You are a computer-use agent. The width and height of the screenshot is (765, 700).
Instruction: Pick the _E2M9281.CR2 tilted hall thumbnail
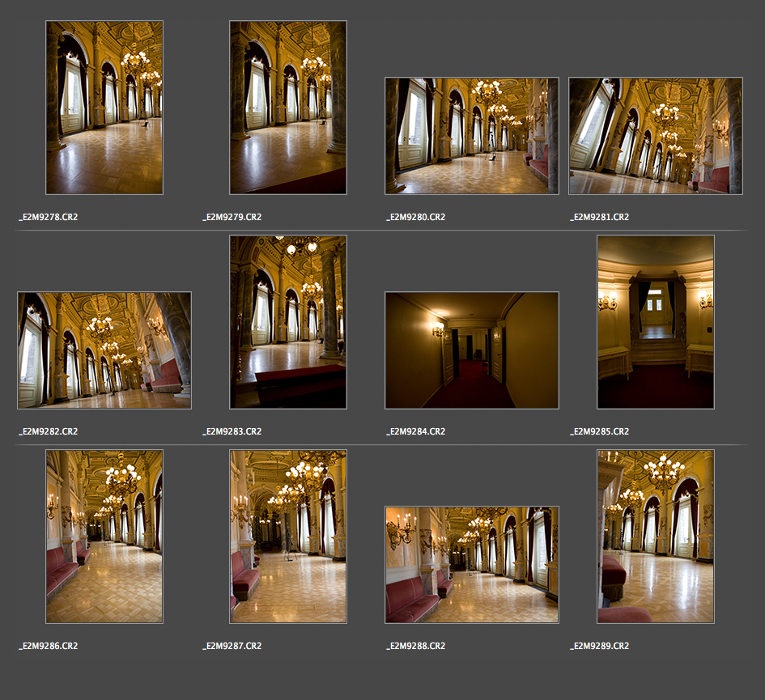click(656, 136)
